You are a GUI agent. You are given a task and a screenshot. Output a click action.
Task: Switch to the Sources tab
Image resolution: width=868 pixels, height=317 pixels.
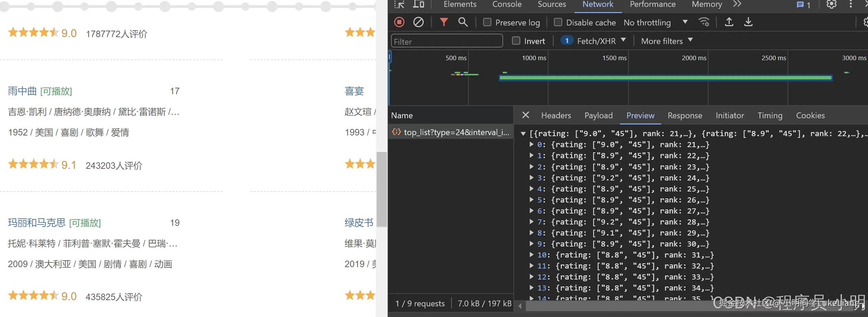click(x=552, y=4)
